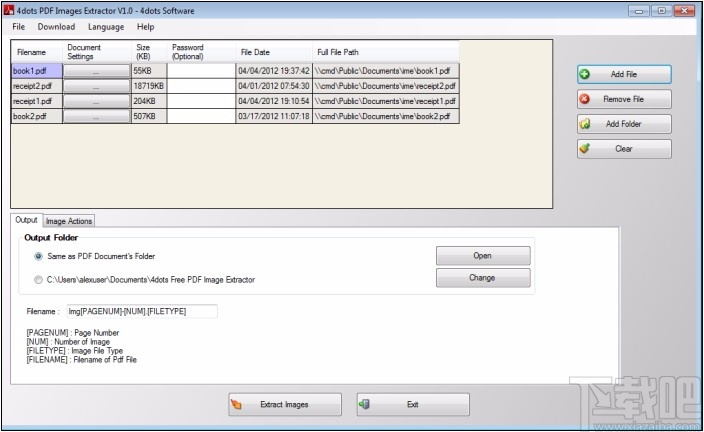
Task: Click the Open output folder button
Action: point(483,256)
